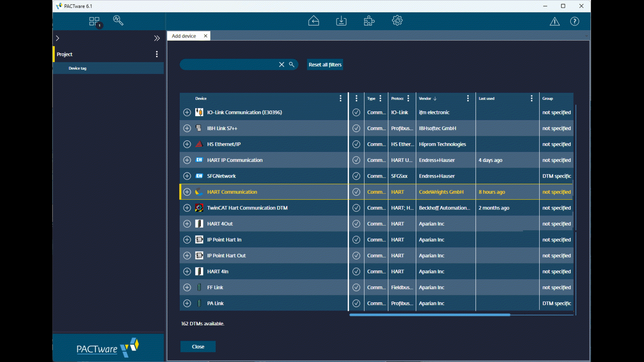Click the status checkmark for IO-Link Communication
The width and height of the screenshot is (644, 362).
(x=356, y=112)
